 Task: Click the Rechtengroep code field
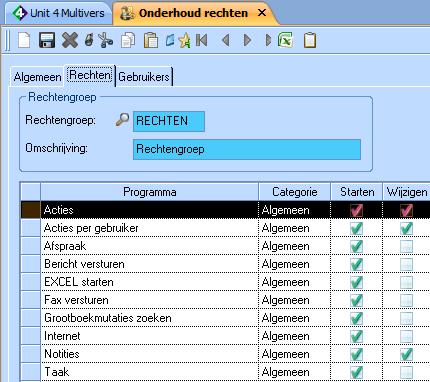click(169, 121)
